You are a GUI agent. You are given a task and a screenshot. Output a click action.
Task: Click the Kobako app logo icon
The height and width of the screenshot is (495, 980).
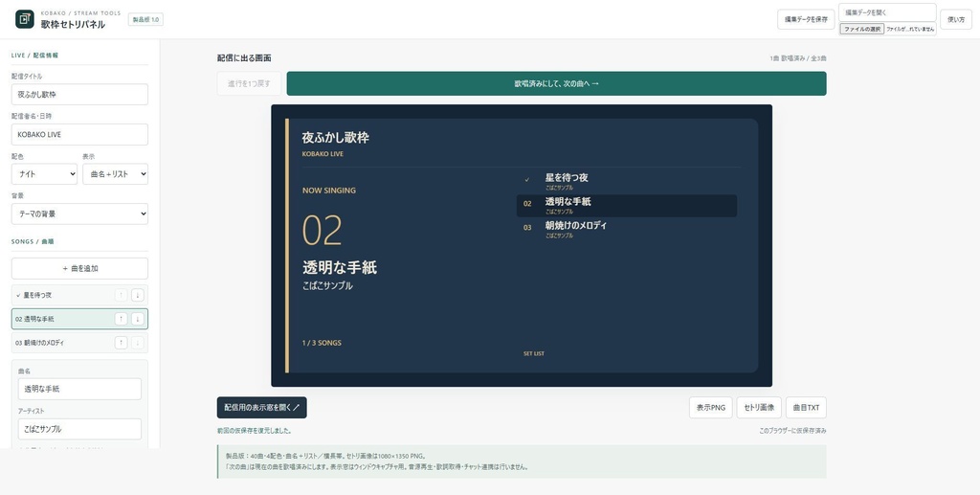coord(24,19)
